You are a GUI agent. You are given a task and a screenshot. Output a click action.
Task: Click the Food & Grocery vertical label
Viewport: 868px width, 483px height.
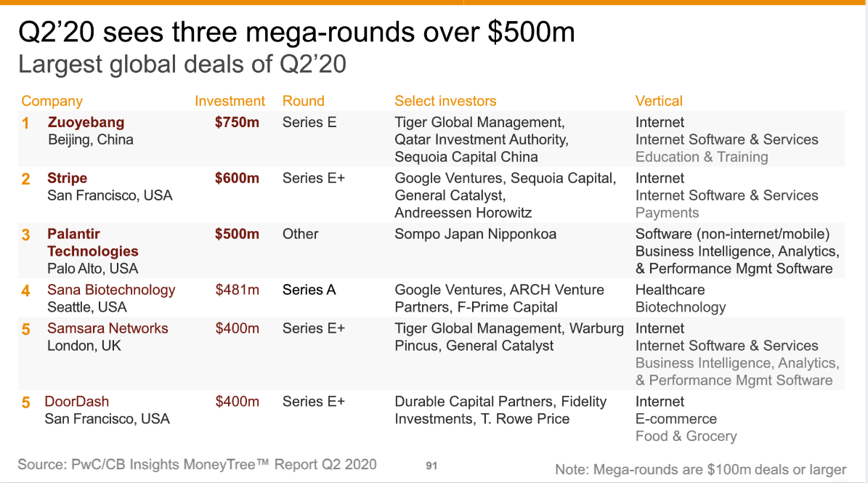point(686,437)
